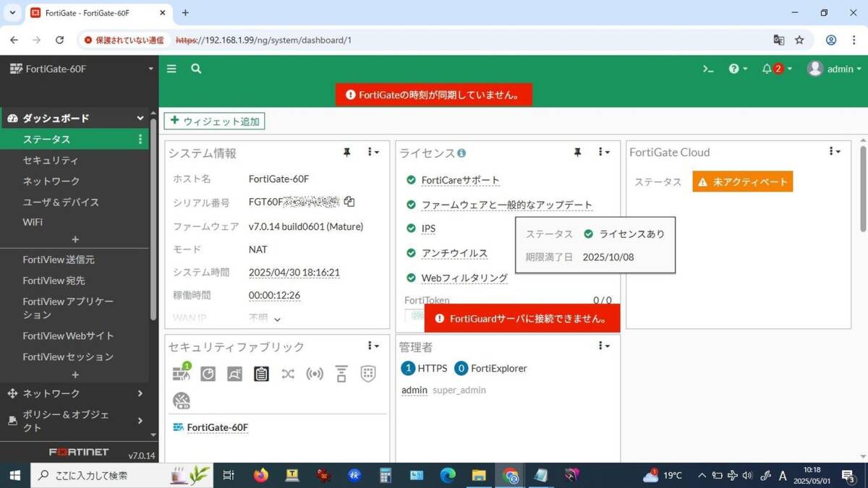Image resolution: width=868 pixels, height=488 pixels.
Task: Collapse the ダッシュボード menu section
Action: pos(140,118)
